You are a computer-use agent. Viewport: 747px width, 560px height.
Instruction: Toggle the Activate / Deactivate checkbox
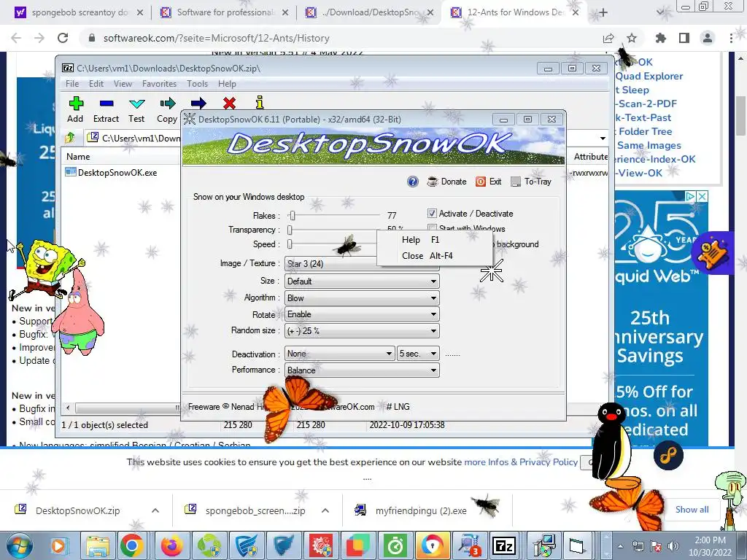[x=432, y=214]
